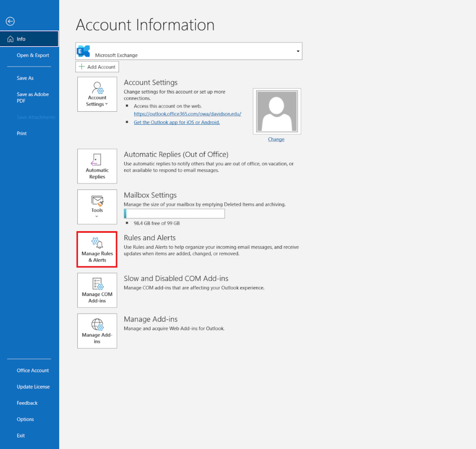Viewport: 476px width, 449px height.
Task: Click the back arrow to leave Account Information
Action: (10, 21)
